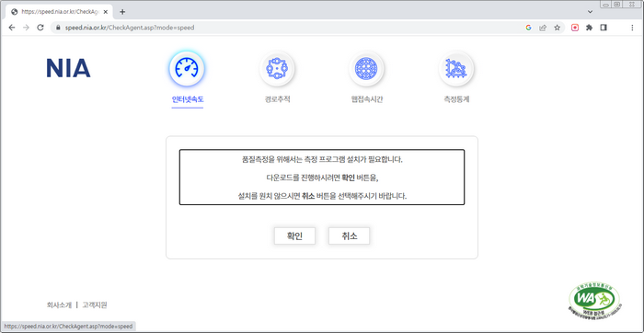The width and height of the screenshot is (644, 333).
Task: Click the NIA logo
Action: point(68,68)
